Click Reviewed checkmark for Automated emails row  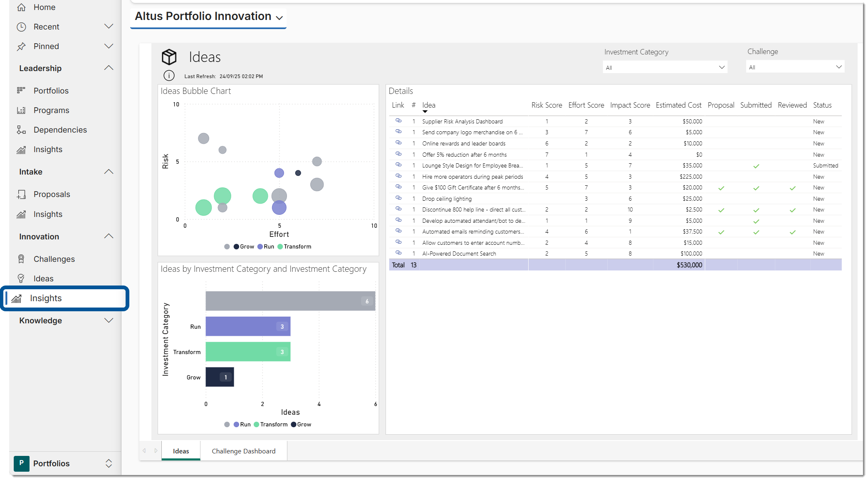click(x=793, y=232)
